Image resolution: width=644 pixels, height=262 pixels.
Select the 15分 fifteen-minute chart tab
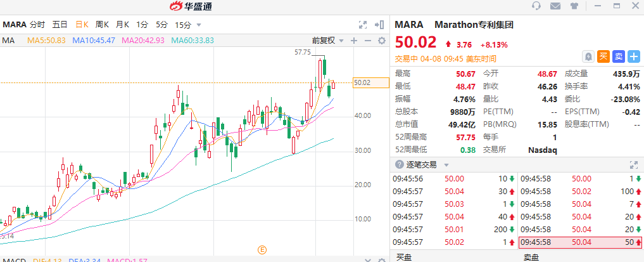click(x=183, y=25)
